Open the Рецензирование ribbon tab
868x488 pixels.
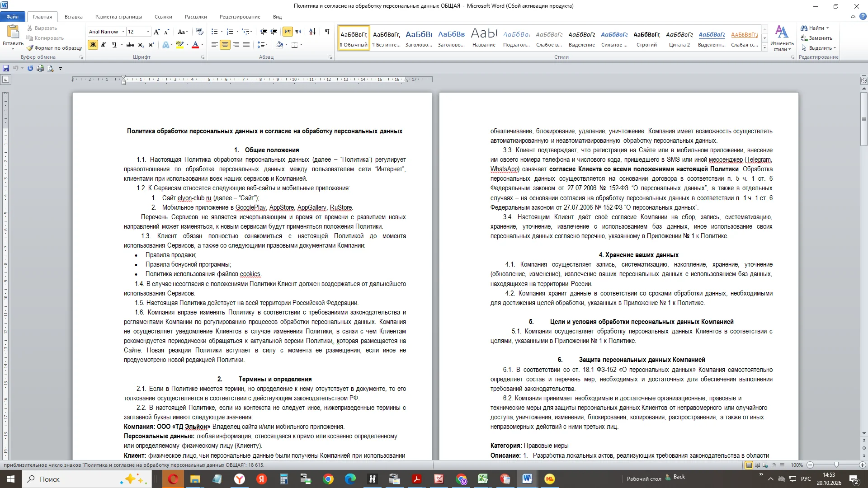pyautogui.click(x=240, y=17)
